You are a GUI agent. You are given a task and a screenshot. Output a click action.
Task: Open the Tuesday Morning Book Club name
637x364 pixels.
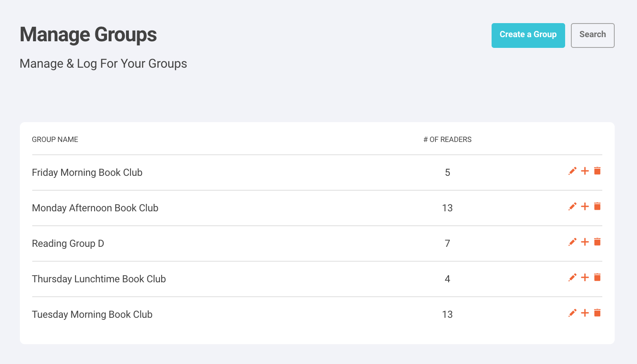[x=92, y=314]
